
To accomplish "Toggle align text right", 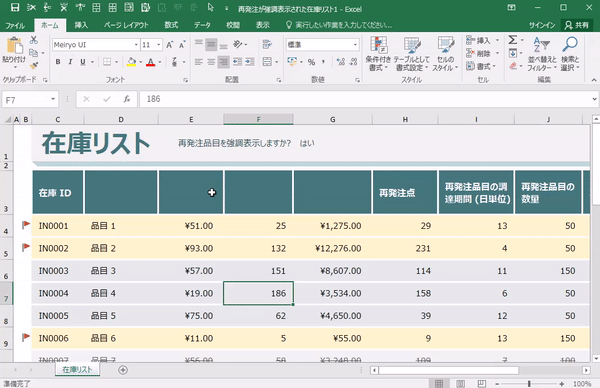I will [223, 62].
